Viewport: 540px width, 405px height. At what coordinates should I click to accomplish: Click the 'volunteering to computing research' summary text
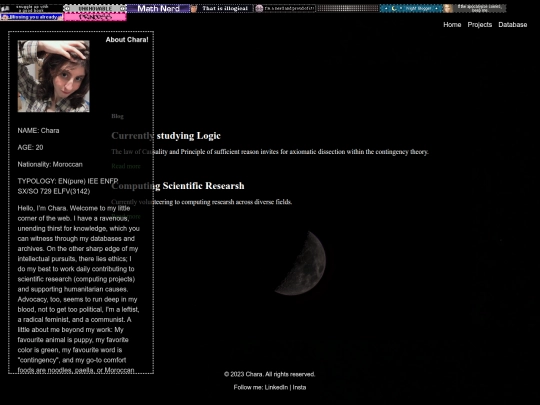tap(201, 202)
